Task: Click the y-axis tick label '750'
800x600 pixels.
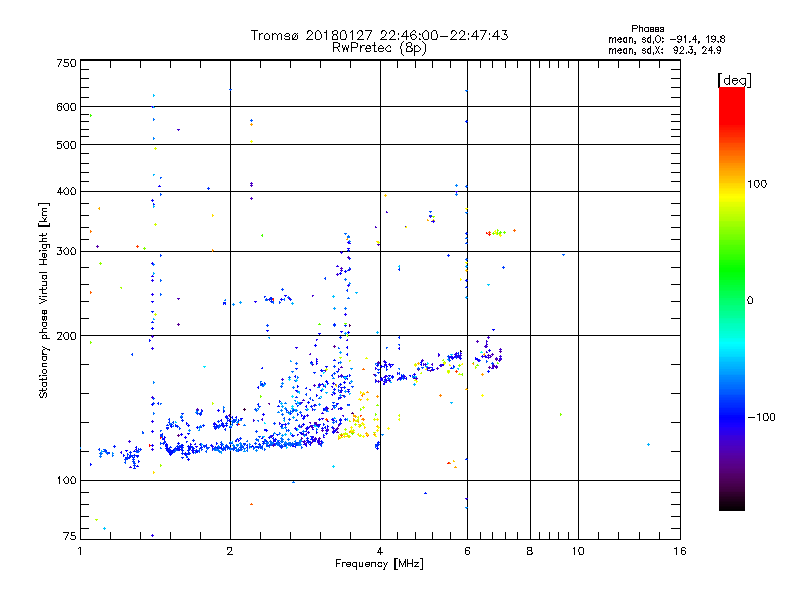Action: pyautogui.click(x=66, y=64)
